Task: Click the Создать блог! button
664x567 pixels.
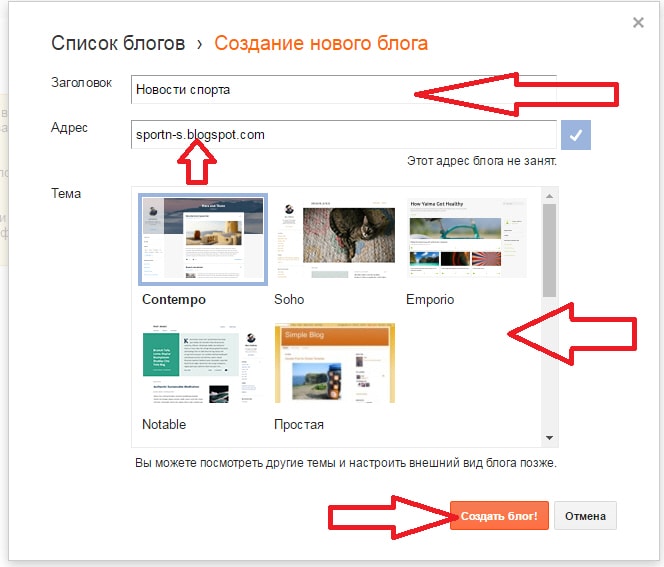Action: [499, 516]
